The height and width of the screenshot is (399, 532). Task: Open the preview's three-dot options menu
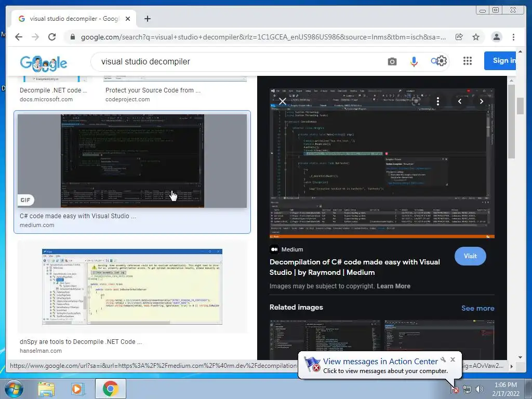(x=438, y=101)
